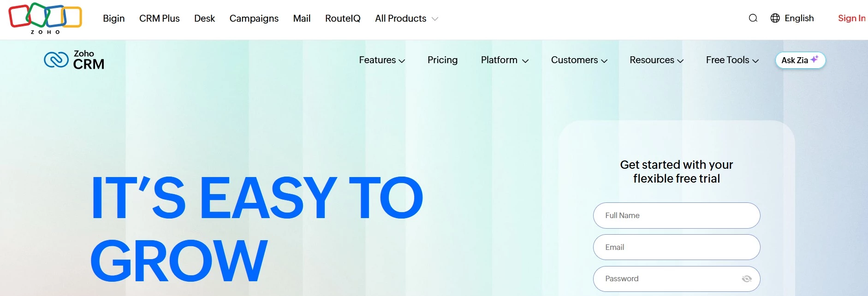Click the Ask Zia sparkle icon
This screenshot has width=868, height=296.
[x=814, y=59]
